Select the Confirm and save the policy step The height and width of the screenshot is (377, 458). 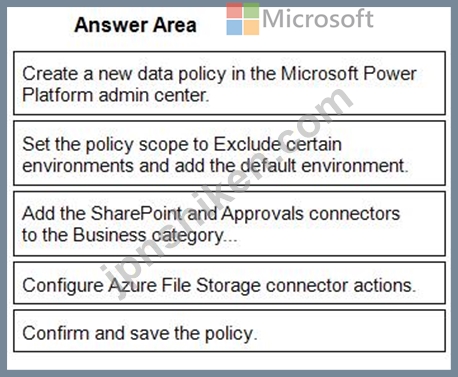click(229, 331)
